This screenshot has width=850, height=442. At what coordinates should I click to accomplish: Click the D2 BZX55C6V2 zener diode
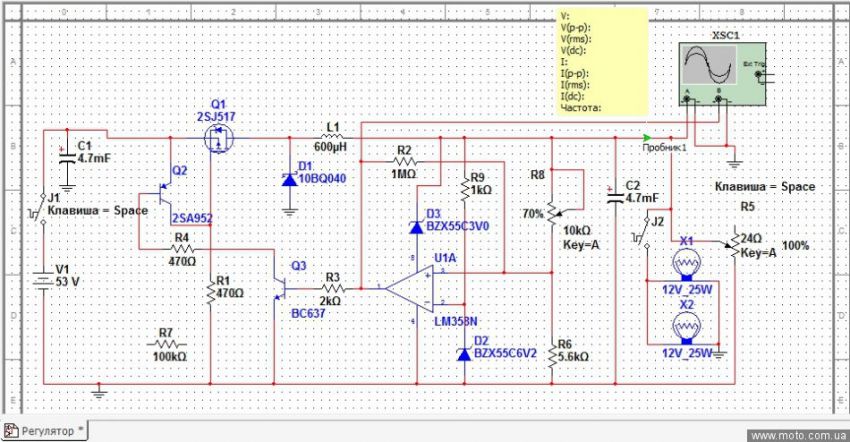click(462, 354)
